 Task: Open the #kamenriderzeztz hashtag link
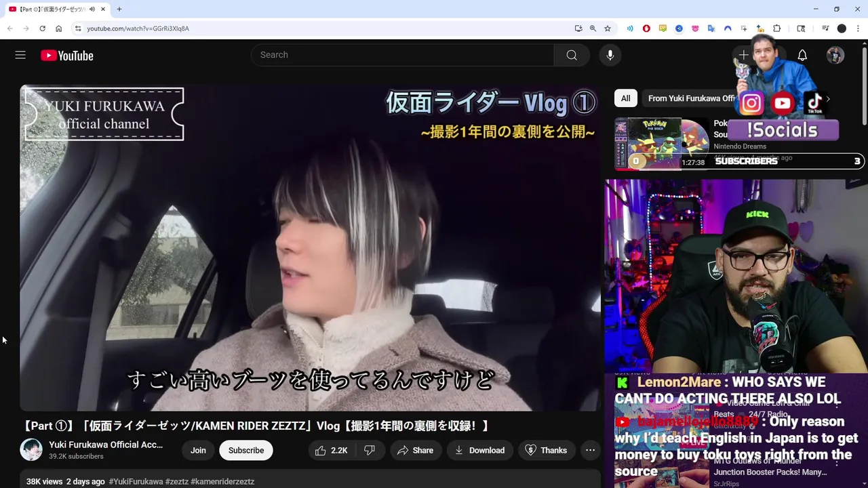(222, 481)
